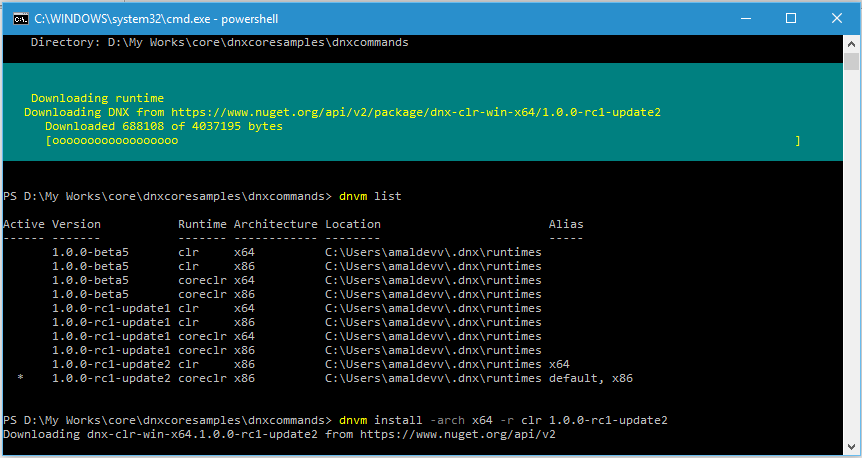
Task: Minimize the PowerShell console window
Action: 743,18
